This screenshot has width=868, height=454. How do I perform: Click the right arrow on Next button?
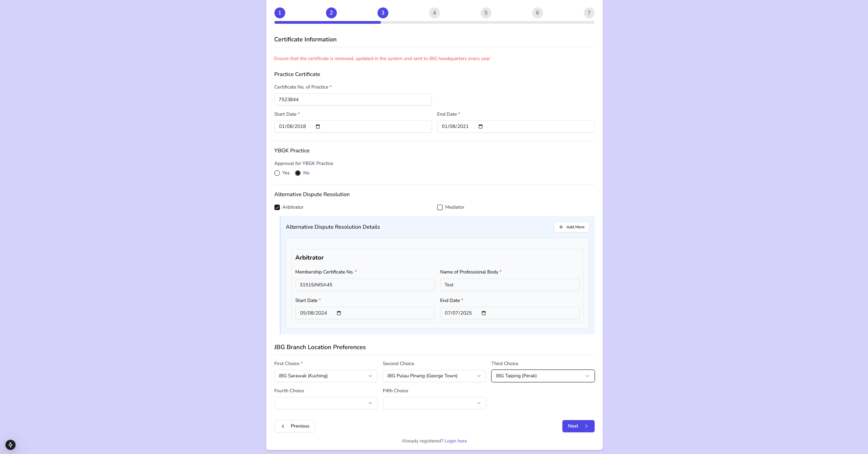(586, 426)
